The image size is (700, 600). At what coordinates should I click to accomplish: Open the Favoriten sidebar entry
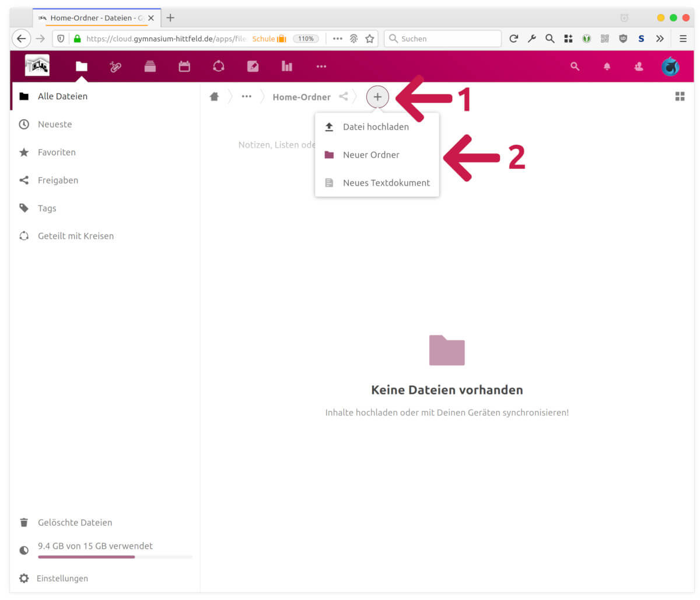[57, 152]
